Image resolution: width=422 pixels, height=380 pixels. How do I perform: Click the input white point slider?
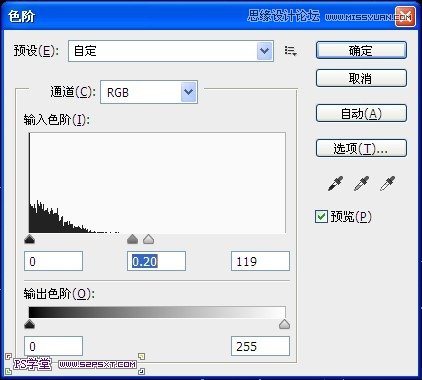(x=148, y=239)
